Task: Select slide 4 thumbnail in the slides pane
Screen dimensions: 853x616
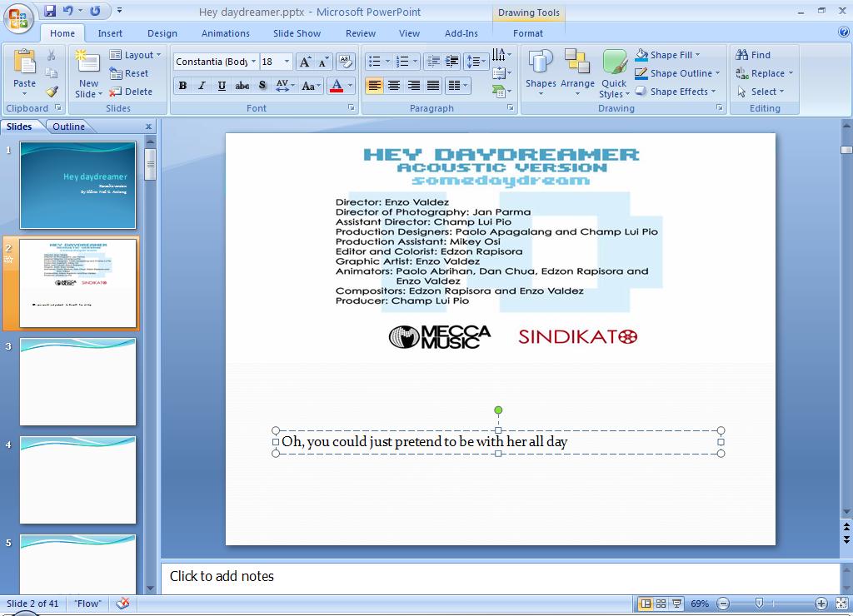Action: [77, 480]
